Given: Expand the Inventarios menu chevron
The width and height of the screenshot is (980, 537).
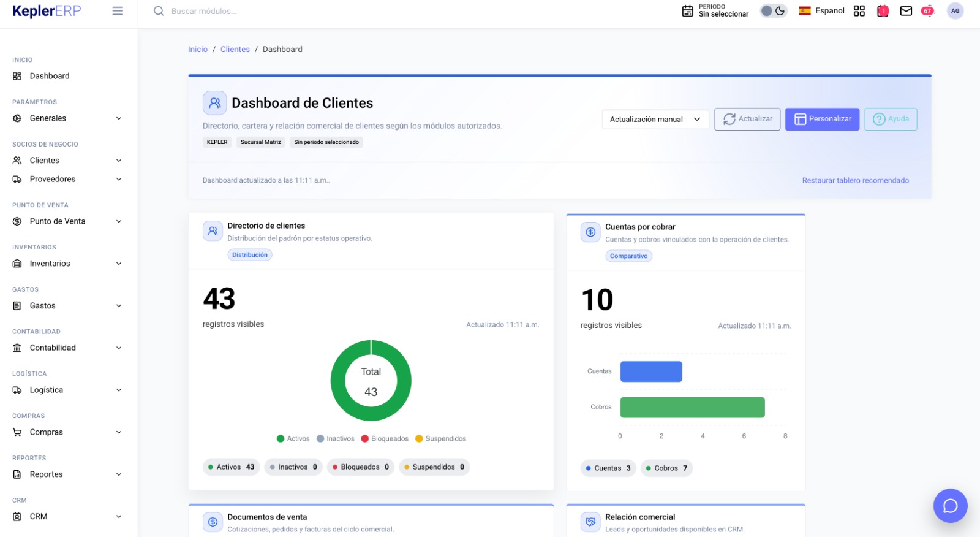Looking at the screenshot, I should pos(119,264).
